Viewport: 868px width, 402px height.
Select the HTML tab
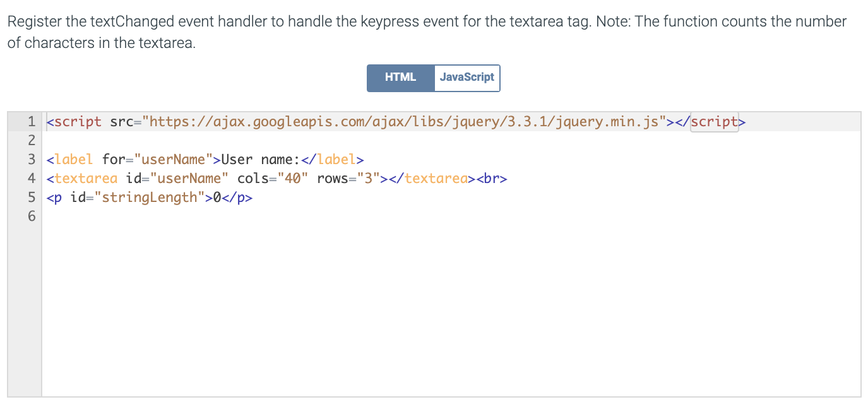[x=400, y=78]
